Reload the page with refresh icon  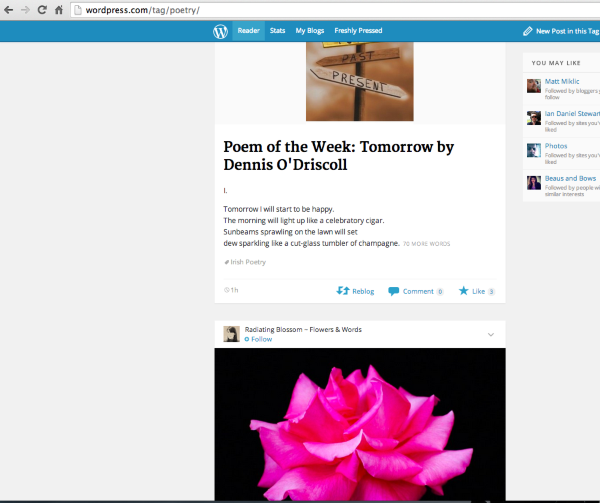tap(42, 10)
